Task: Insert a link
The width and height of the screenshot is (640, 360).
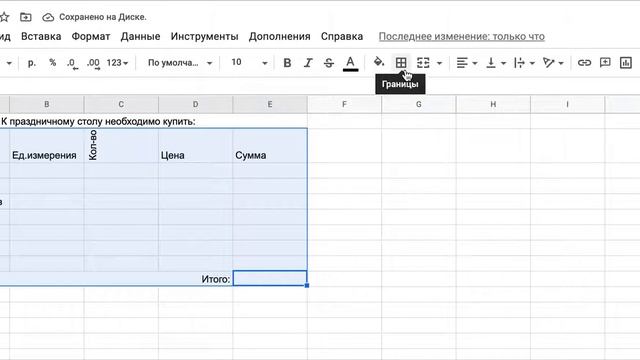Action: [x=584, y=63]
